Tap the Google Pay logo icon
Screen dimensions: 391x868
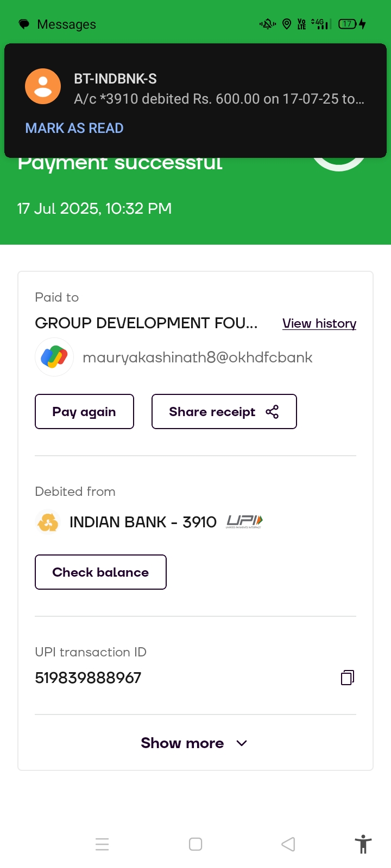(54, 357)
